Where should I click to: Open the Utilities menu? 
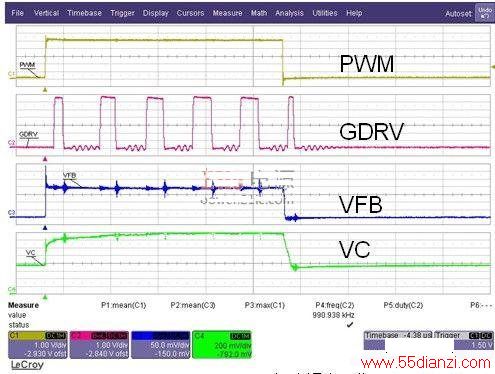click(325, 13)
